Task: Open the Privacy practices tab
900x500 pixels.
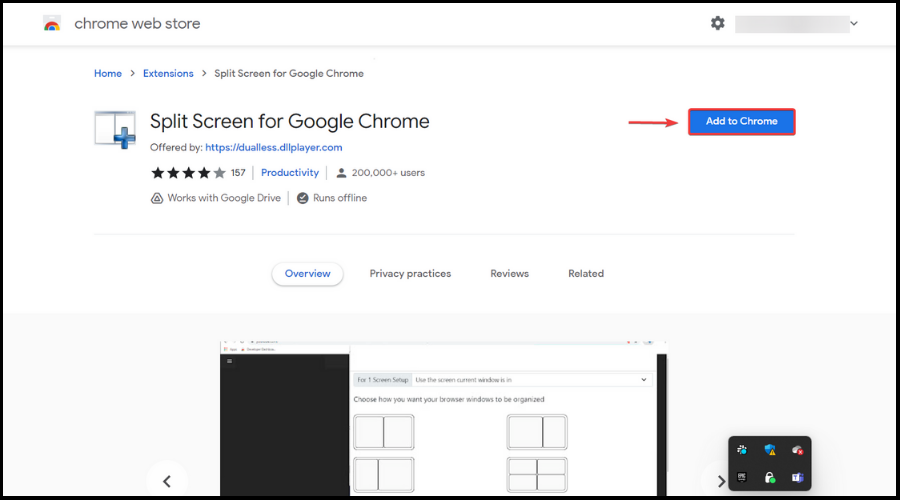Action: pyautogui.click(x=410, y=274)
